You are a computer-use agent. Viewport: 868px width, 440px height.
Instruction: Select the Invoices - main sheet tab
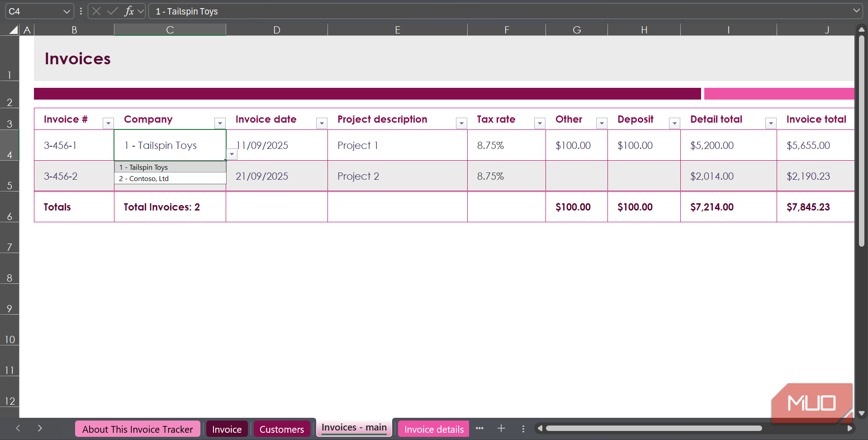(354, 428)
